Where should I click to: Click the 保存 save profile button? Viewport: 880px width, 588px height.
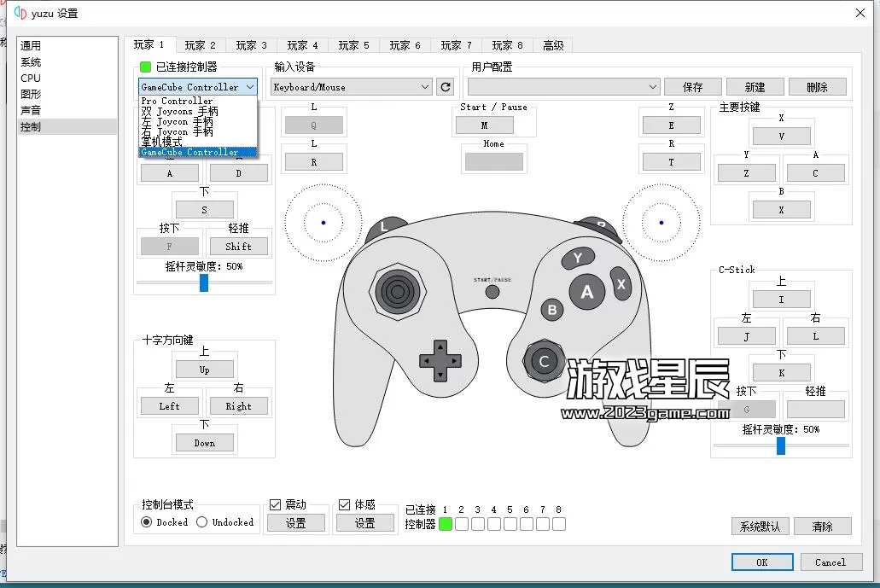tap(693, 87)
